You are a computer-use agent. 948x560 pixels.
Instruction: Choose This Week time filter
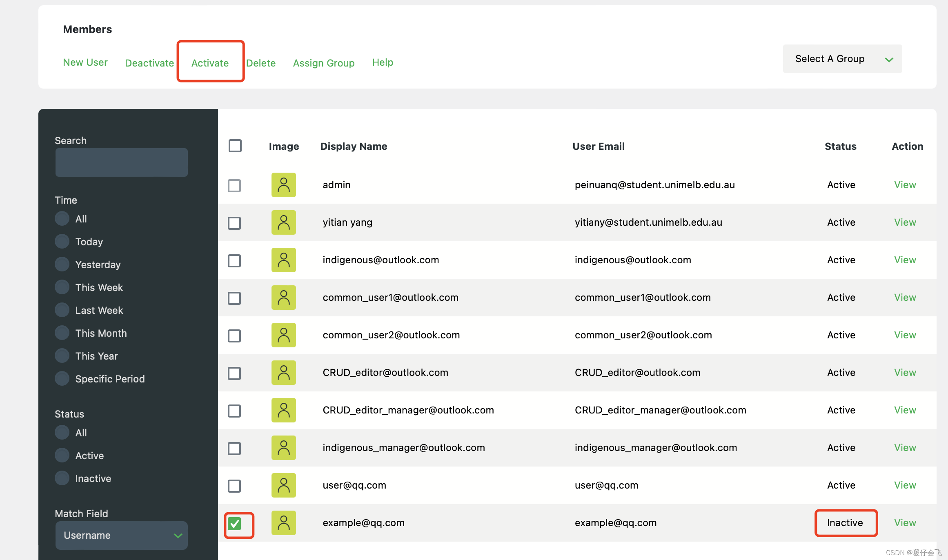click(x=62, y=287)
